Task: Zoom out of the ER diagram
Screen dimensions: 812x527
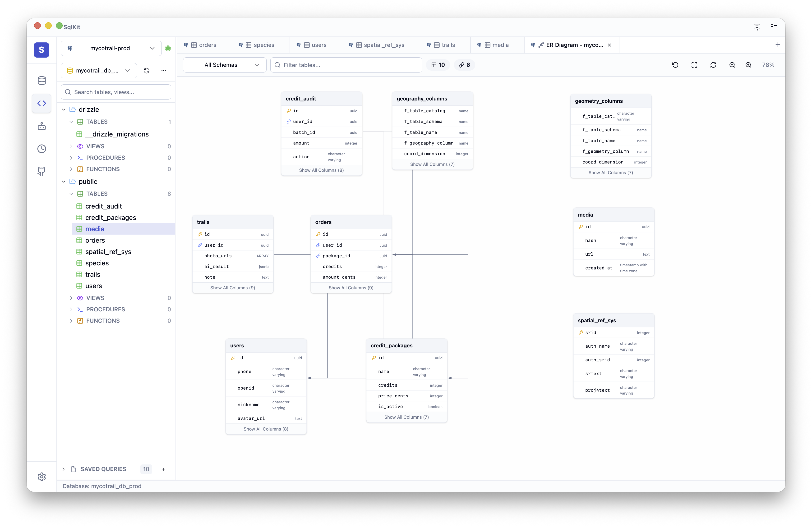Action: coord(732,65)
